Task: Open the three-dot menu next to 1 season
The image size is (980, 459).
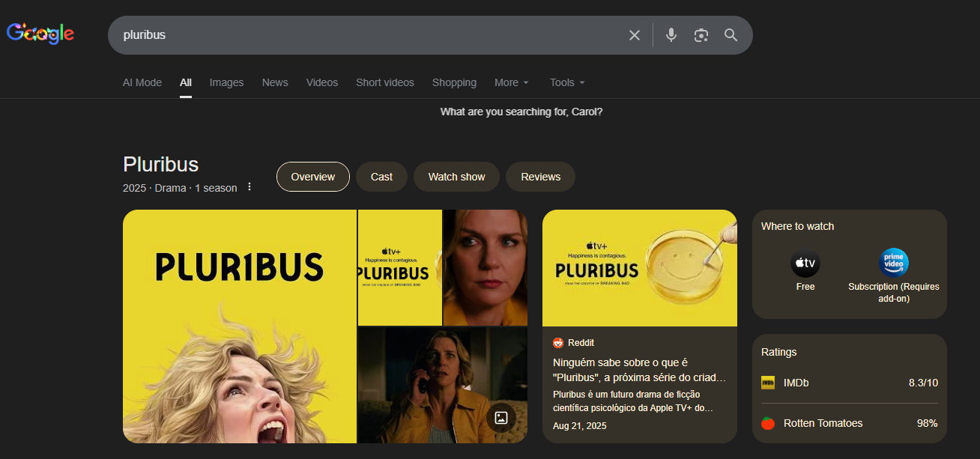Action: (x=249, y=186)
